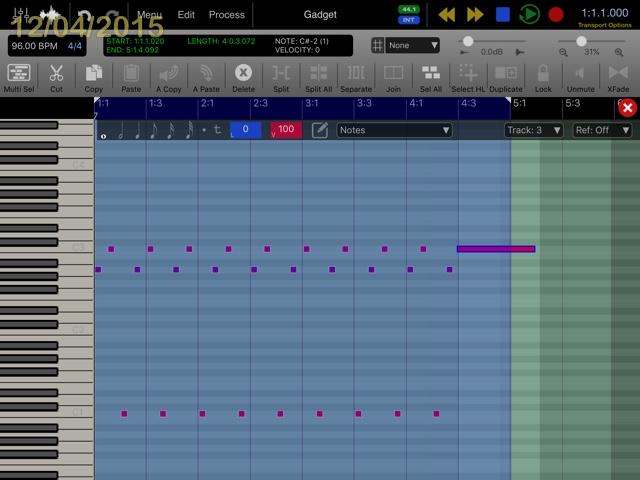The image size is (640, 480).
Task: Close the piano roll editor
Action: click(x=627, y=108)
